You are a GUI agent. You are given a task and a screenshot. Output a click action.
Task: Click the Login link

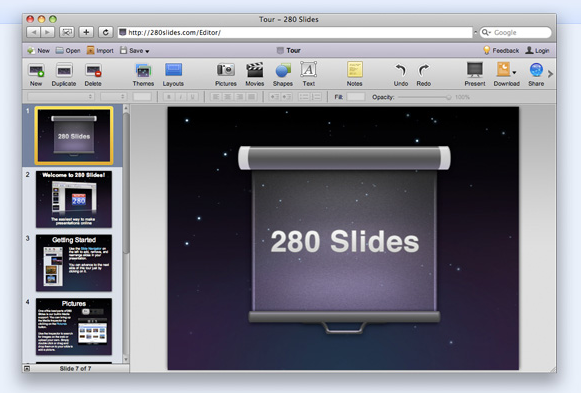537,50
